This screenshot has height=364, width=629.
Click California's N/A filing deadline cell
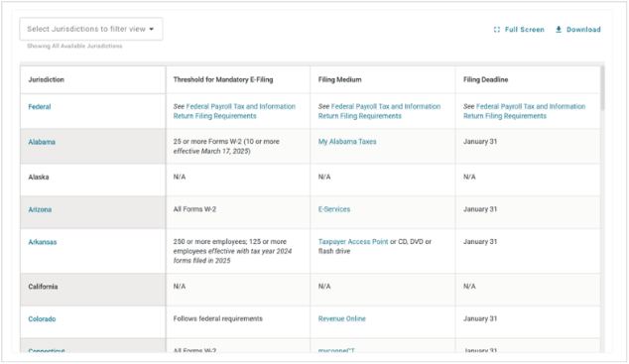click(x=528, y=290)
